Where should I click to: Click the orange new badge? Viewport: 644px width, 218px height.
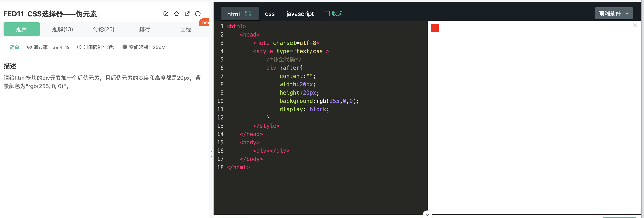[204, 22]
